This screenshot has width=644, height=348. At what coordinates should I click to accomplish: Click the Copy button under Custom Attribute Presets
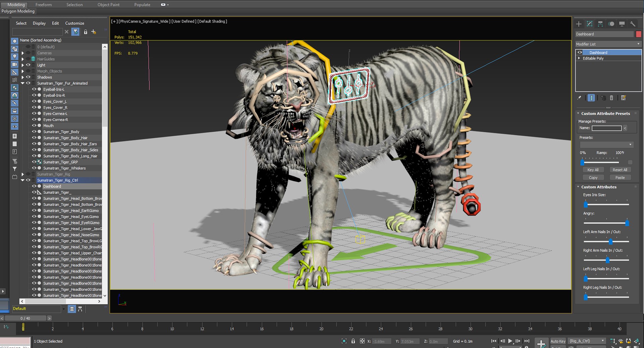tap(593, 177)
